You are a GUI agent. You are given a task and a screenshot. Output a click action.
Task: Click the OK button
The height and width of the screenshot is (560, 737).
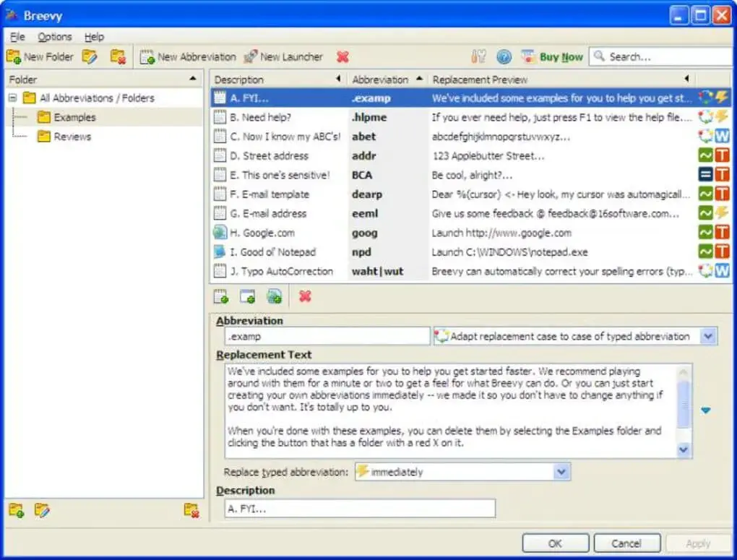[x=556, y=543]
